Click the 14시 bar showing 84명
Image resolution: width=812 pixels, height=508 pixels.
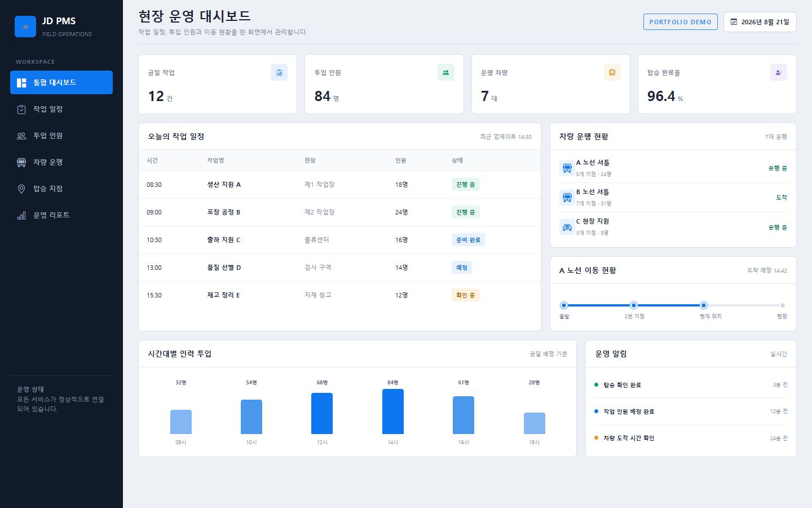tap(393, 411)
